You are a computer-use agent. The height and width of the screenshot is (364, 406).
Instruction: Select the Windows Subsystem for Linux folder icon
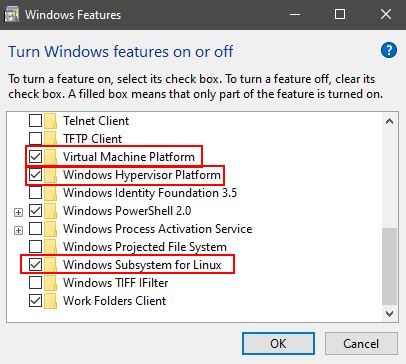tap(51, 265)
